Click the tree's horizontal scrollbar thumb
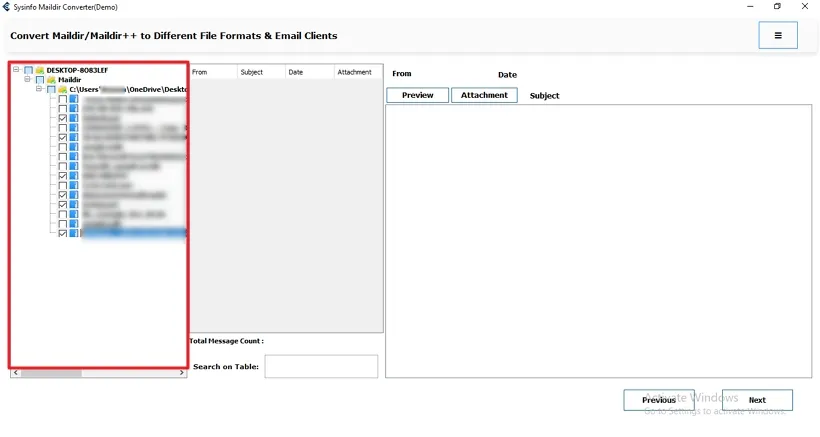The height and width of the screenshot is (437, 820). pos(51,373)
